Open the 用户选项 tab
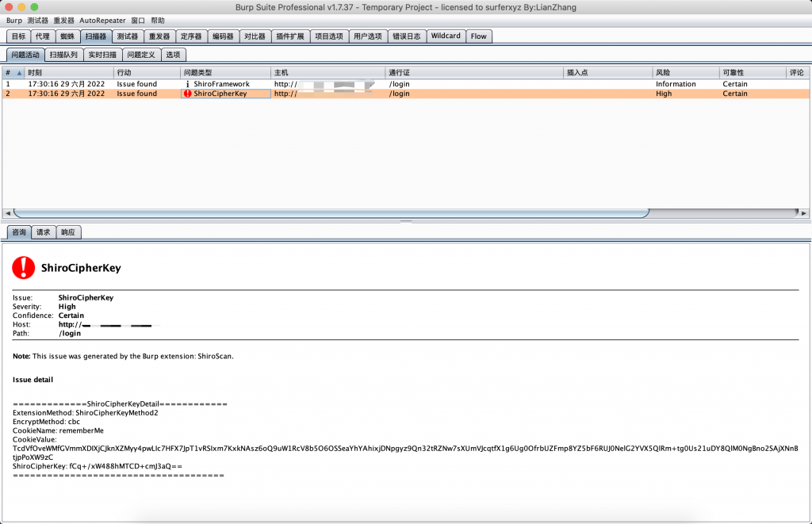812x524 pixels. point(368,36)
